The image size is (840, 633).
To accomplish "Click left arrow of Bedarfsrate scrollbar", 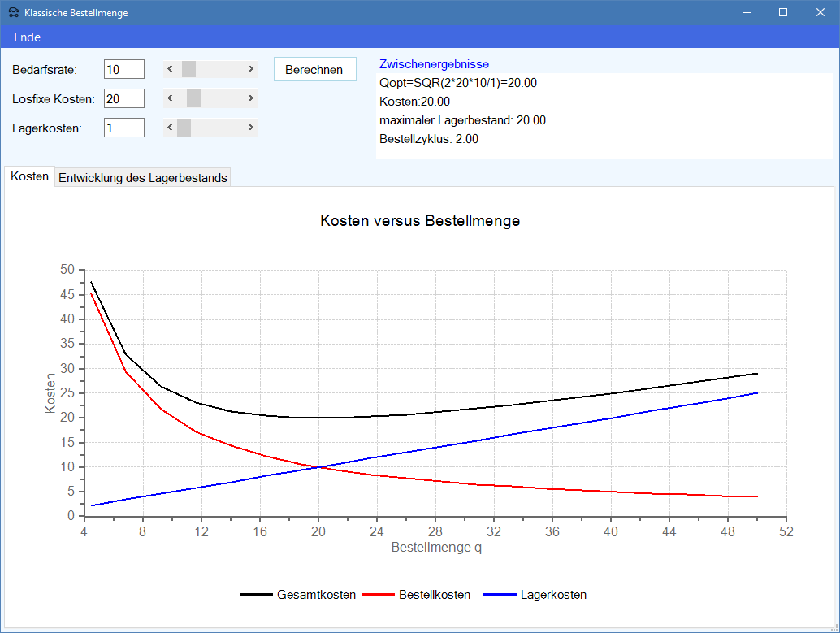I will click(x=170, y=69).
